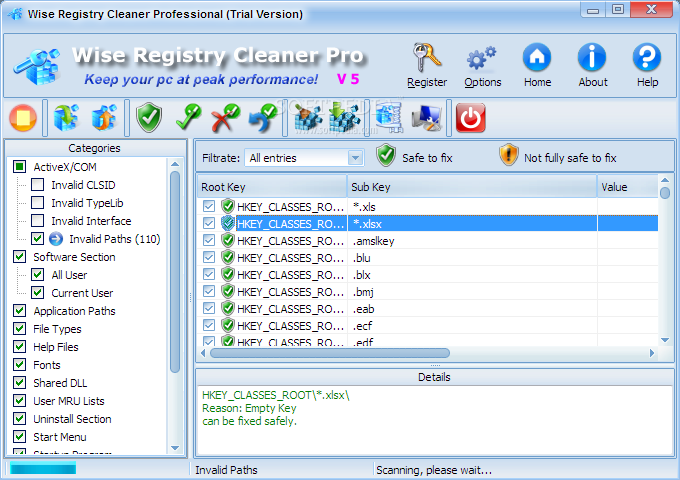Click the Categories list scroll up arrow
The height and width of the screenshot is (480, 680).
175,164
